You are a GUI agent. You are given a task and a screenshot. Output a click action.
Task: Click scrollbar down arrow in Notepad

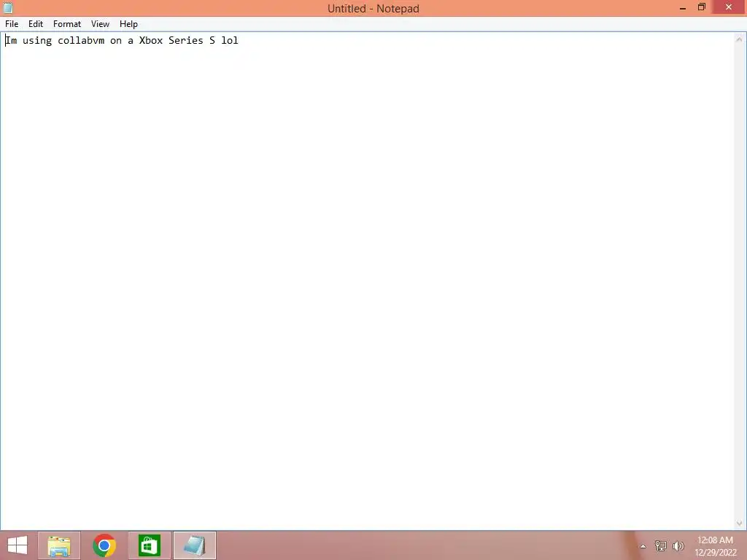pyautogui.click(x=739, y=524)
